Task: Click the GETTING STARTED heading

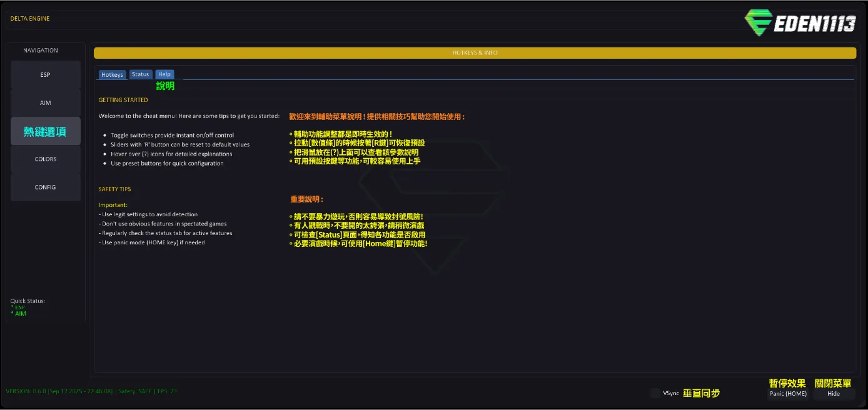Action: tap(123, 100)
